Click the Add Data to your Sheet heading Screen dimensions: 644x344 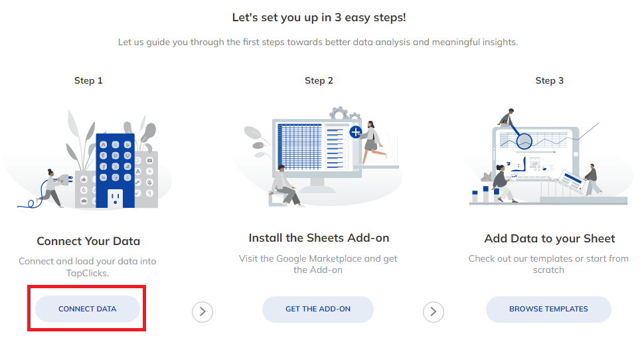point(550,238)
